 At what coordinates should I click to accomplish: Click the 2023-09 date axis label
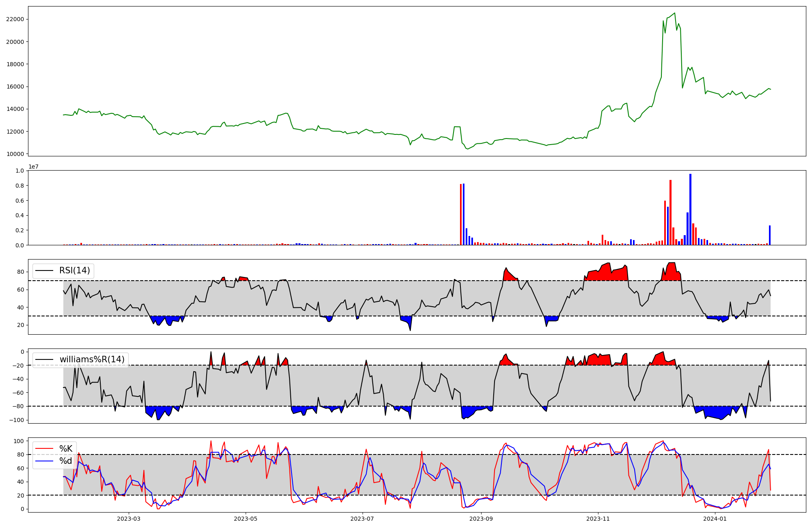pos(481,519)
